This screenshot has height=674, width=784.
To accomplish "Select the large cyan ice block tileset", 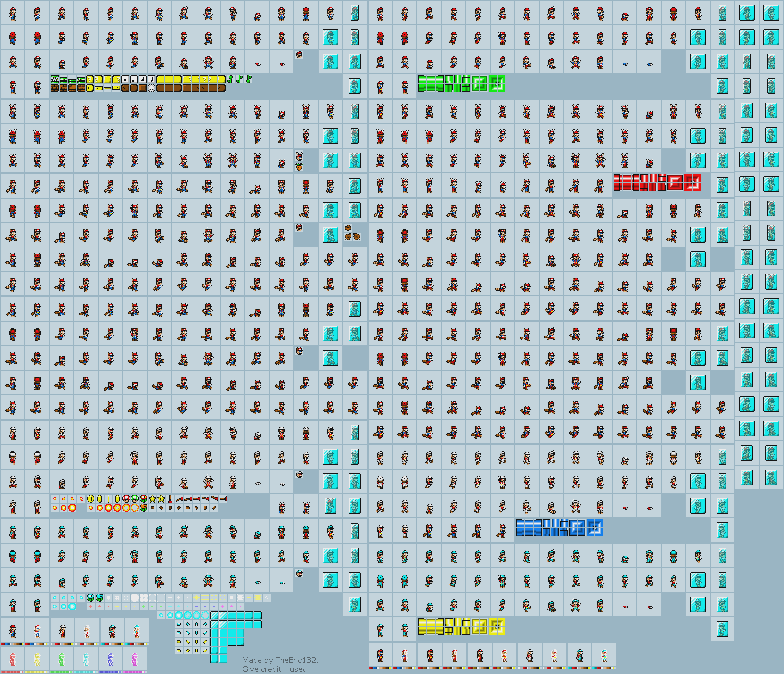I will click(x=236, y=637).
